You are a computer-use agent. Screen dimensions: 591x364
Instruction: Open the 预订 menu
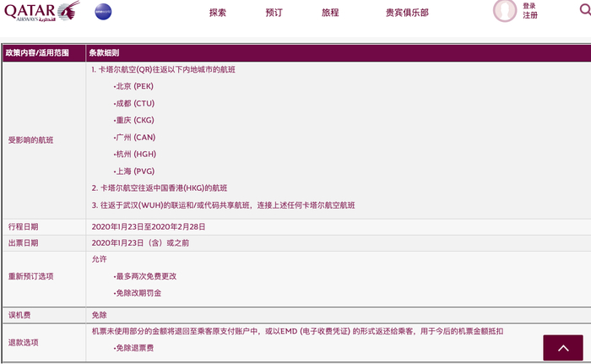pos(274,13)
